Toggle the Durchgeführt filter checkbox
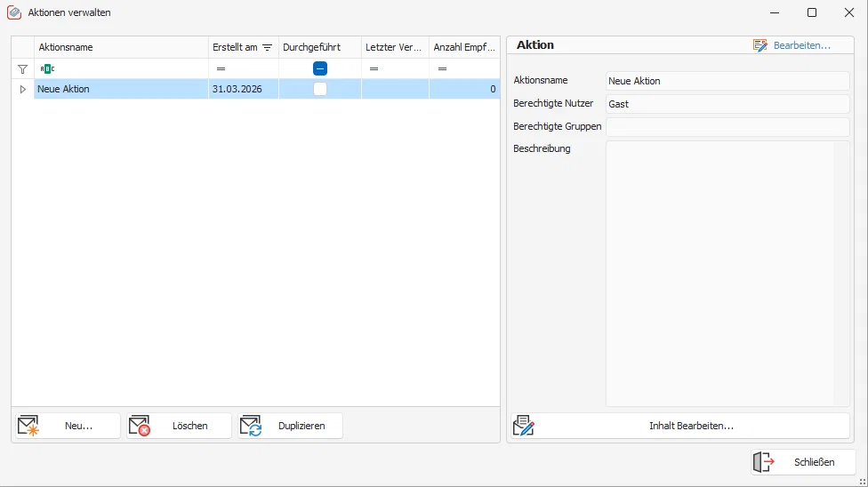868x487 pixels. [320, 68]
